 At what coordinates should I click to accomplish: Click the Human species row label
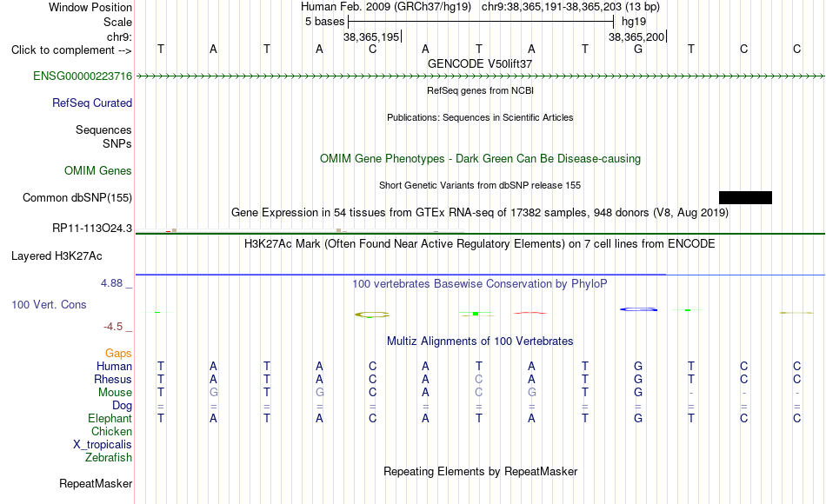tap(114, 367)
